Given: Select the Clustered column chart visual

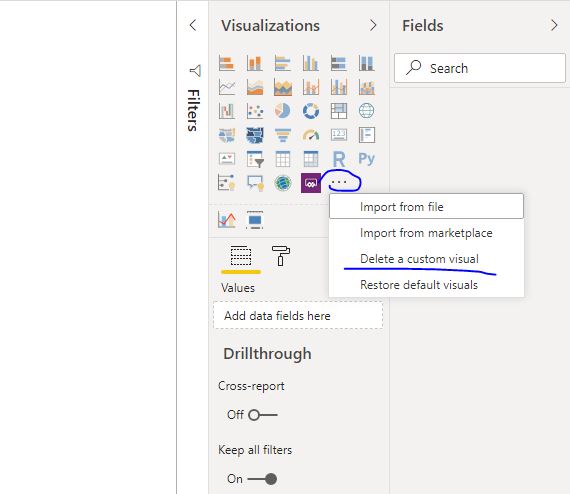Looking at the screenshot, I should tap(310, 63).
